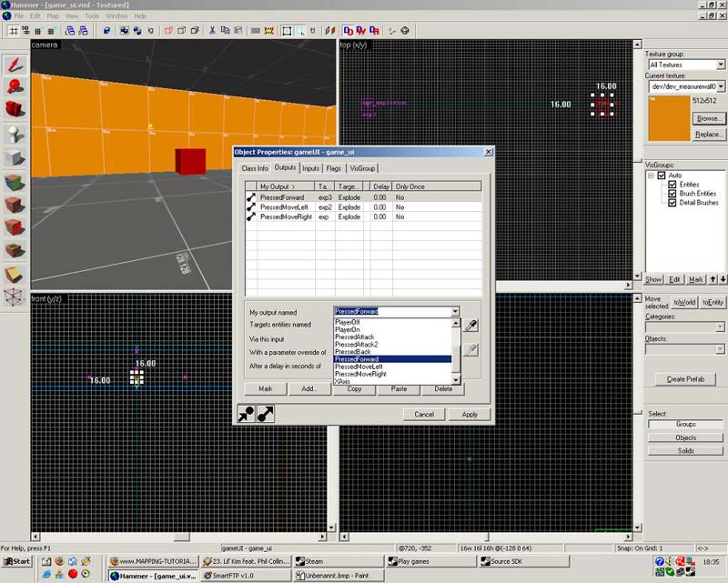Image resolution: width=728 pixels, height=583 pixels.
Task: Set select mode to Solids
Action: (685, 451)
